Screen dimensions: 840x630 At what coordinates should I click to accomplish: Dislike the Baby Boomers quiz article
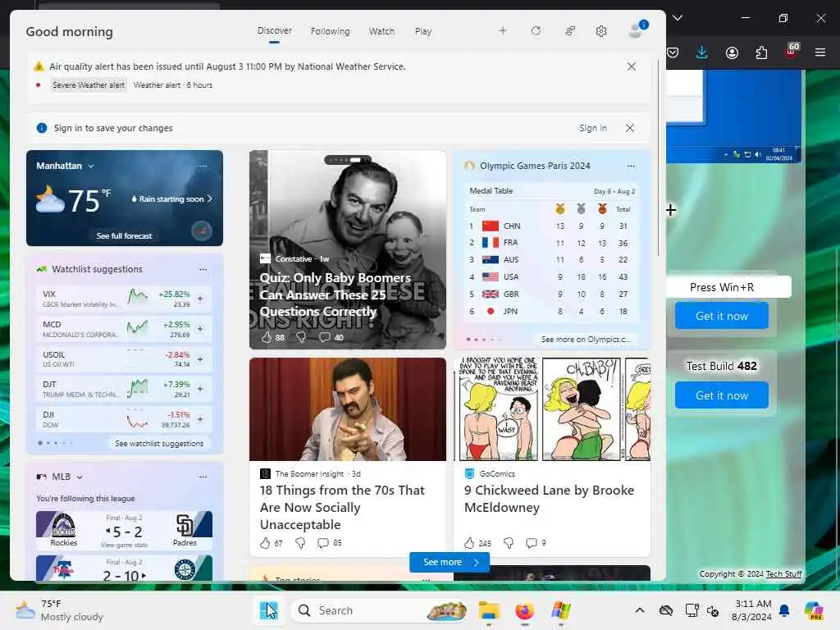coord(301,337)
